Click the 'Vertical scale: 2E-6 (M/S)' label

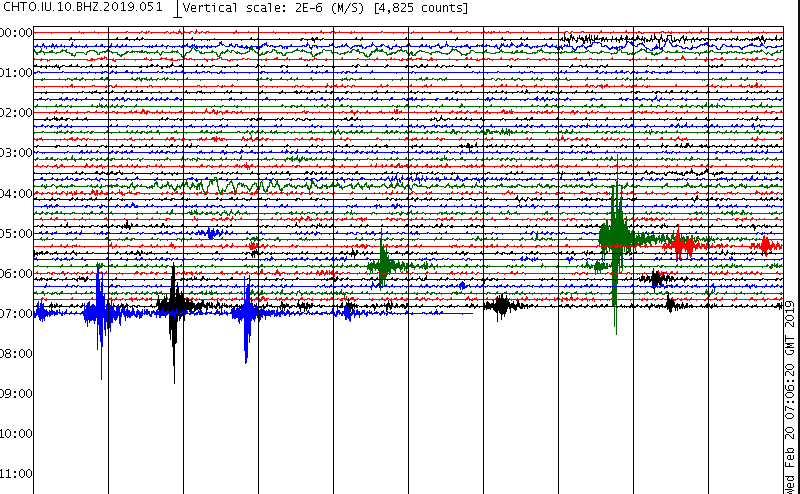[x=273, y=8]
